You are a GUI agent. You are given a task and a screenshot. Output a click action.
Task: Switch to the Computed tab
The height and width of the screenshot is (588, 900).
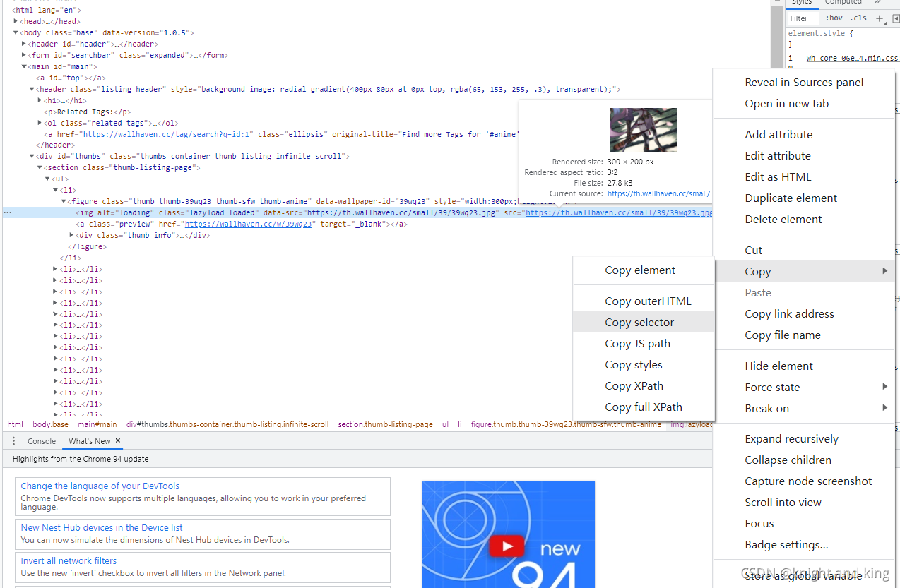pyautogui.click(x=843, y=2)
